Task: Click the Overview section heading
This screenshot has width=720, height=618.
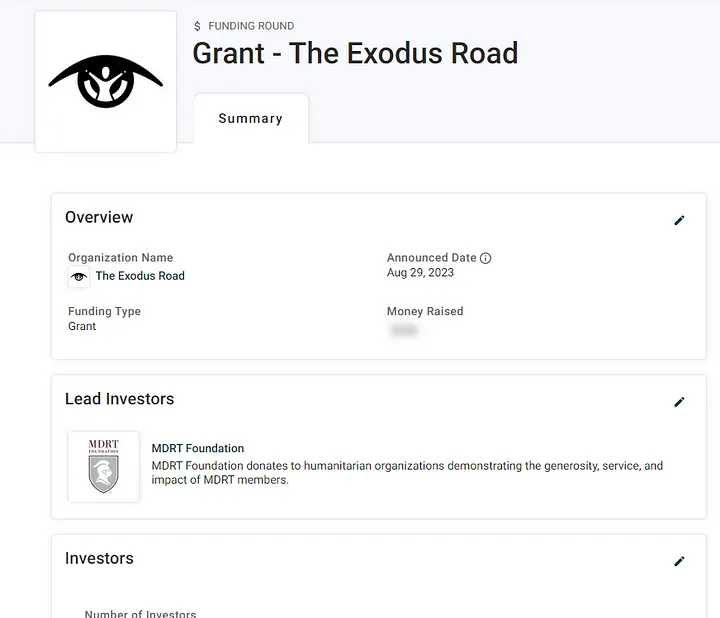Action: click(x=99, y=217)
